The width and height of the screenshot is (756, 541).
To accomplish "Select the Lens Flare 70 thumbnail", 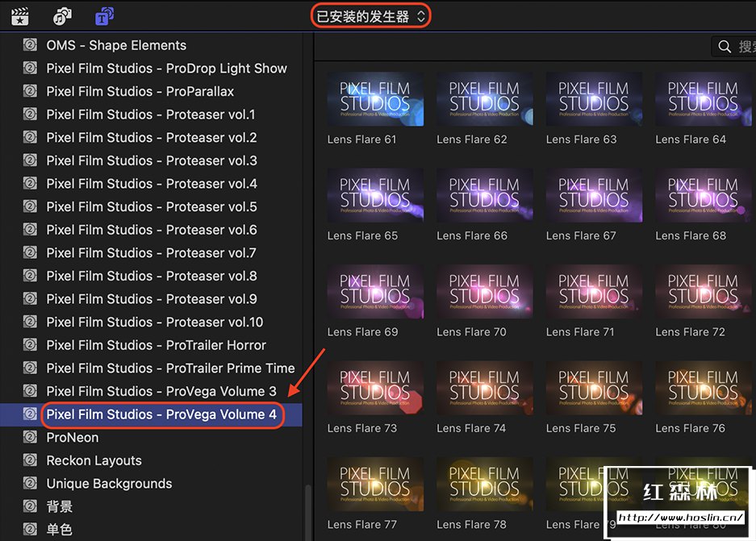I will click(x=485, y=291).
